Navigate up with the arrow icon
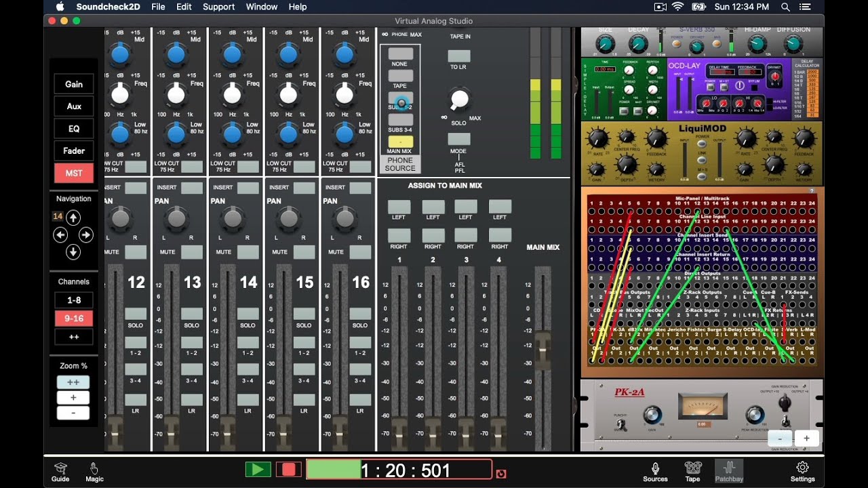 tap(73, 218)
